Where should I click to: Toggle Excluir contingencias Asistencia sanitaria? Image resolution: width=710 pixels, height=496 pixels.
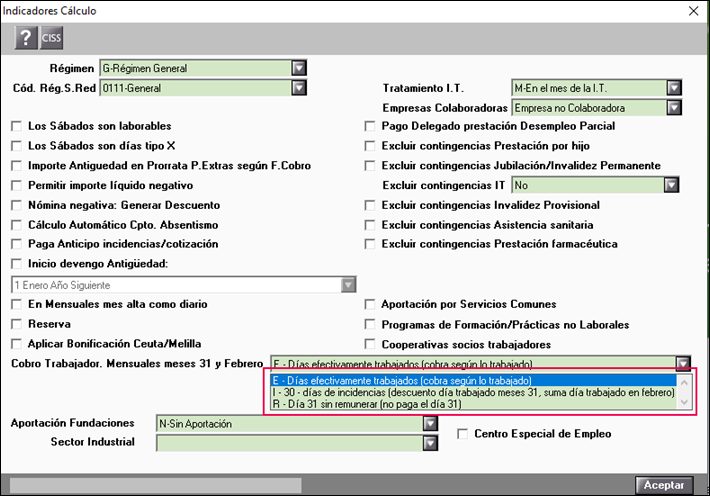370,225
